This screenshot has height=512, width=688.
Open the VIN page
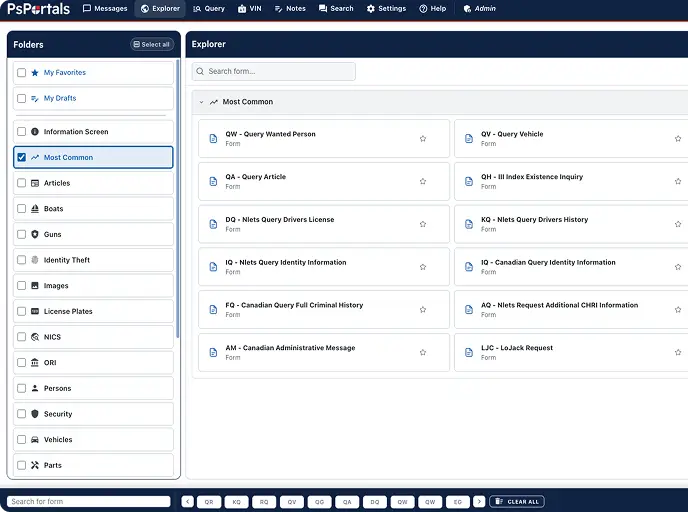pos(250,8)
